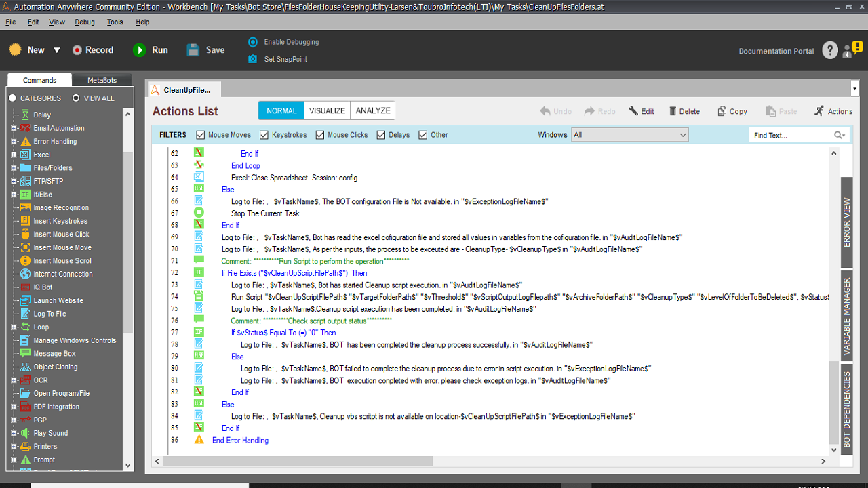Toggle the Mouse Moves filter checkbox
This screenshot has height=488, width=868.
pos(201,135)
